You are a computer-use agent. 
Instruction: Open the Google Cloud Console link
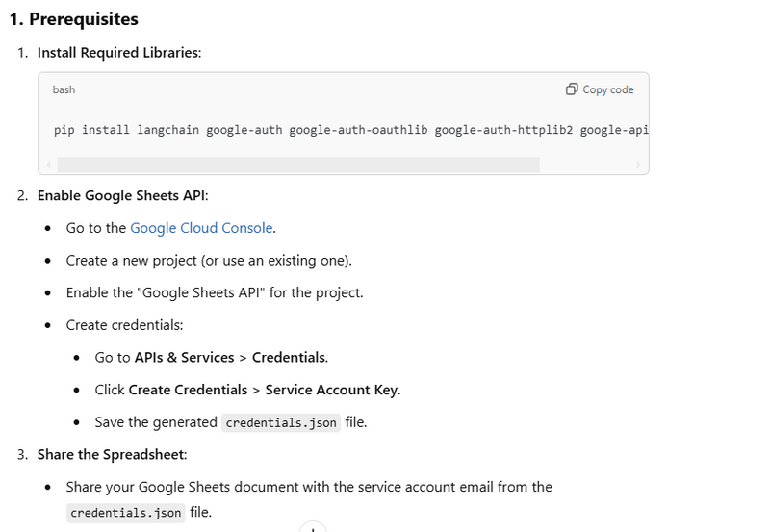201,228
